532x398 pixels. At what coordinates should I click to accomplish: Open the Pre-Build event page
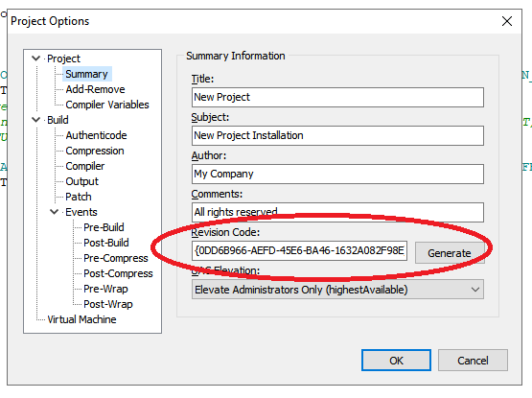tap(104, 227)
